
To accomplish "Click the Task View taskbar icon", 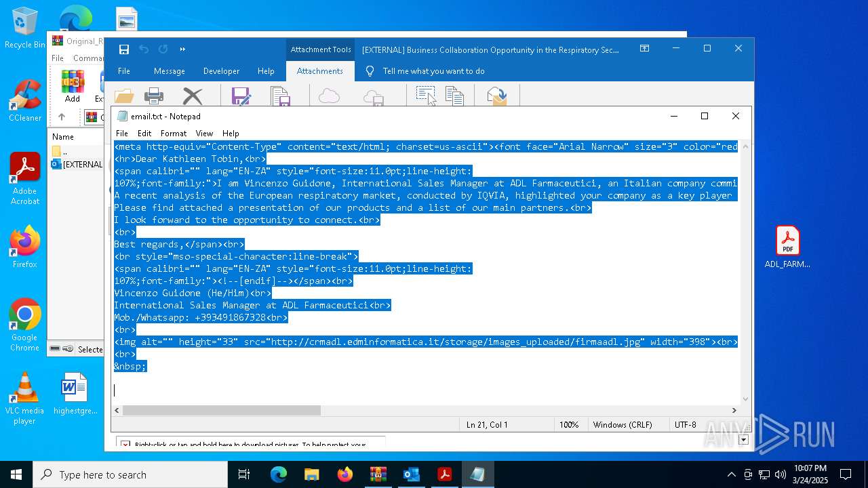I will tap(244, 474).
